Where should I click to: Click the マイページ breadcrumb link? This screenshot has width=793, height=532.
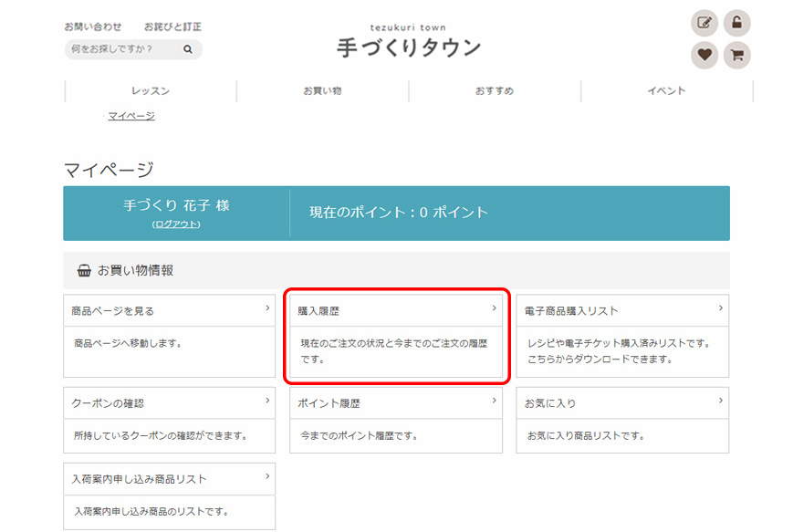130,116
